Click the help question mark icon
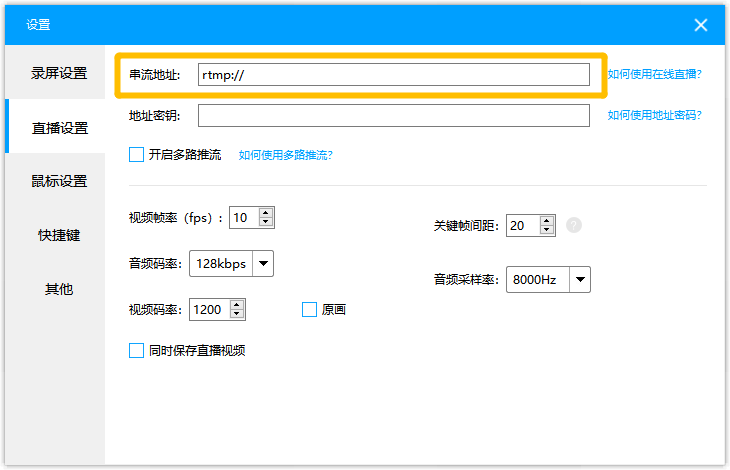Image resolution: width=730 pixels, height=470 pixels. pos(573,225)
